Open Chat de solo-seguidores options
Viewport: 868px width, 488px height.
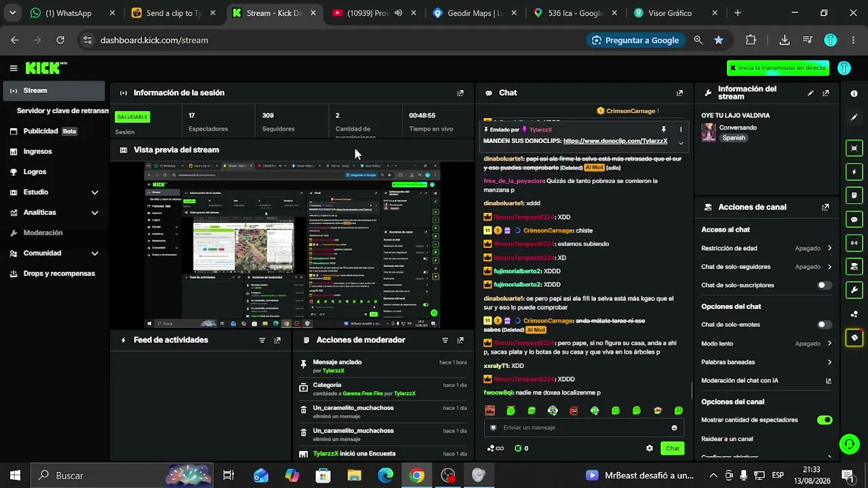click(766, 267)
